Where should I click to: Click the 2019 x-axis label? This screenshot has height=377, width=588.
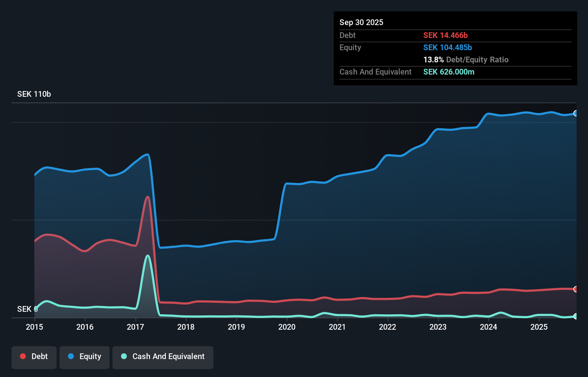(236, 327)
